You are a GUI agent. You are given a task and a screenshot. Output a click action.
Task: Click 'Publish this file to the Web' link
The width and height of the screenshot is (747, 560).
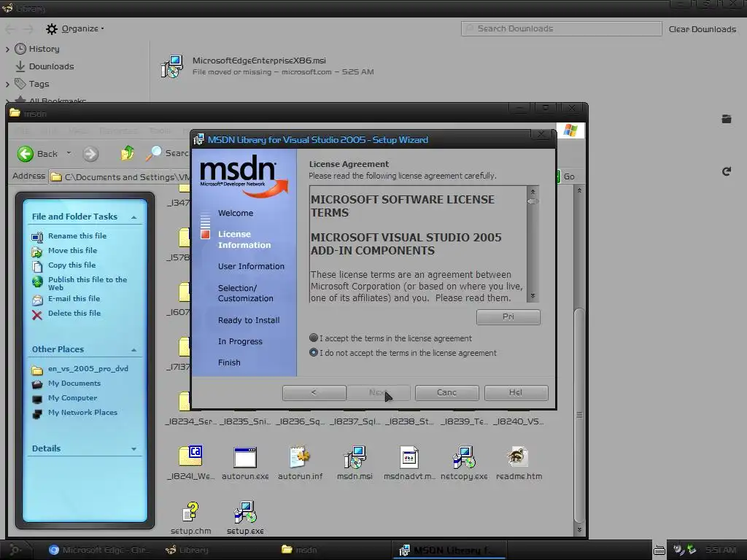(x=88, y=284)
